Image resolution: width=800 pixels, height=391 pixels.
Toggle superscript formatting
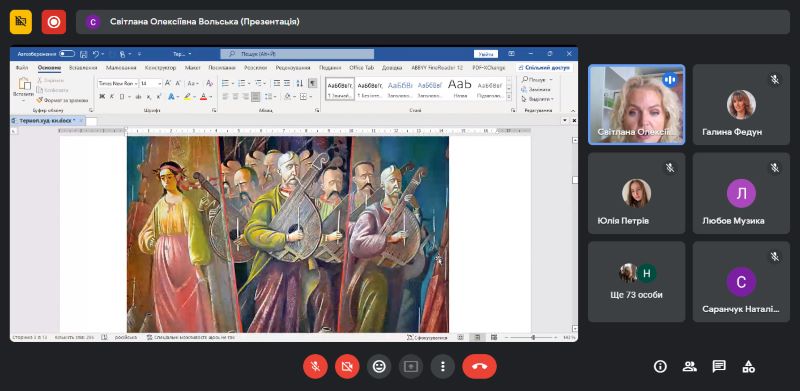(x=159, y=96)
